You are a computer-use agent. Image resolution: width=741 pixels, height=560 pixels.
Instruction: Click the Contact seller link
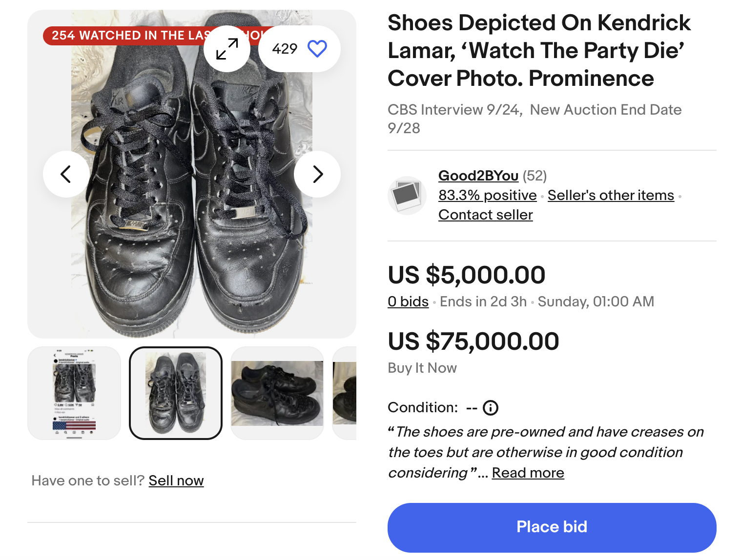485,215
